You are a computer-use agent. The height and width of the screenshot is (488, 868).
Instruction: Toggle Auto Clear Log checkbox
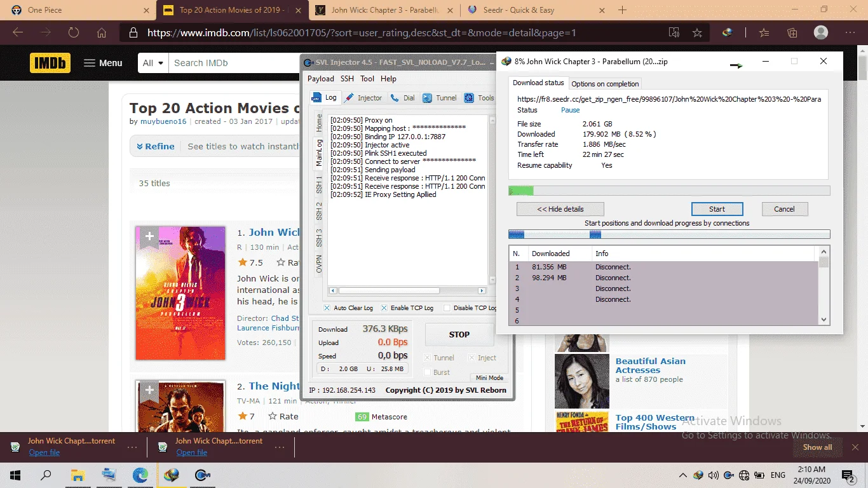pos(327,308)
